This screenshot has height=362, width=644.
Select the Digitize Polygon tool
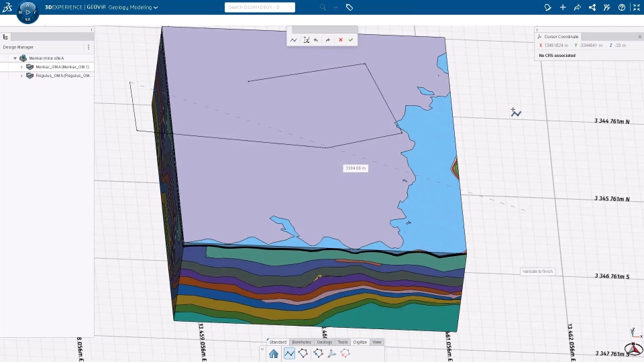[x=303, y=353]
